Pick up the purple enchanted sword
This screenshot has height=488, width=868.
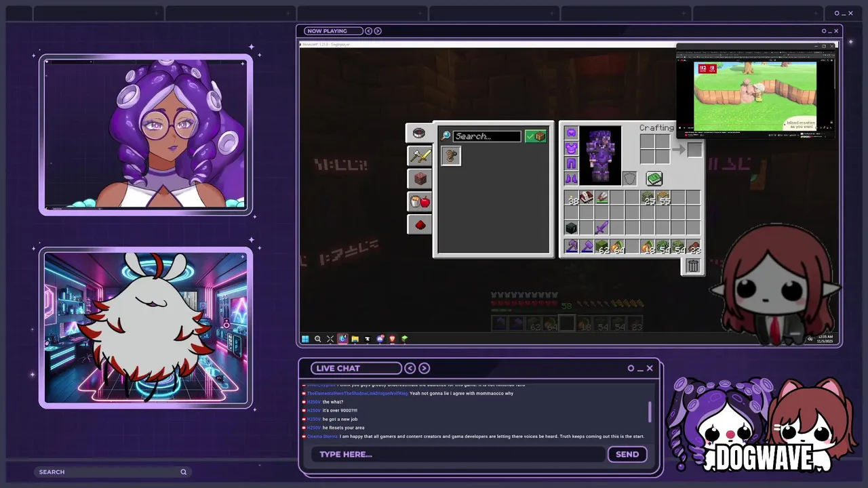[601, 228]
